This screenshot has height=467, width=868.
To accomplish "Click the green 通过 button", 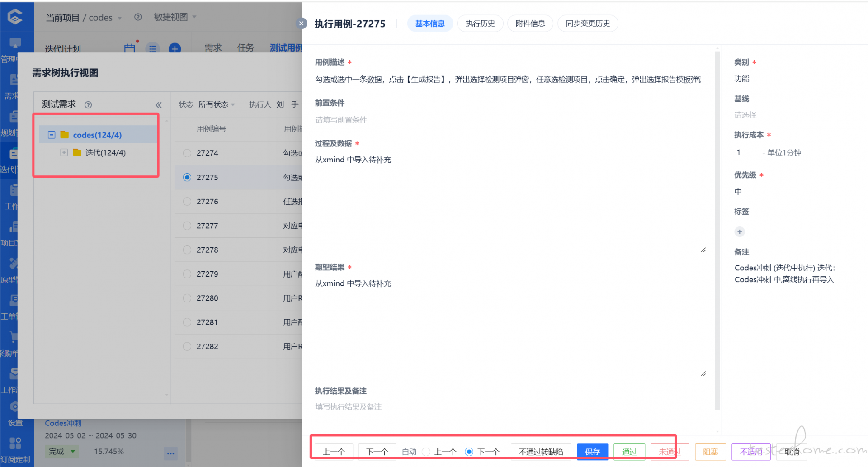I will (629, 452).
